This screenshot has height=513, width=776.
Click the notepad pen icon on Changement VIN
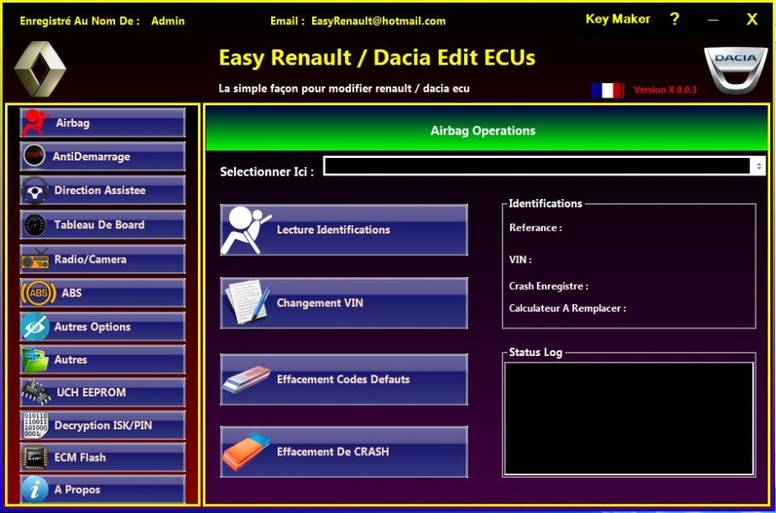[x=247, y=303]
